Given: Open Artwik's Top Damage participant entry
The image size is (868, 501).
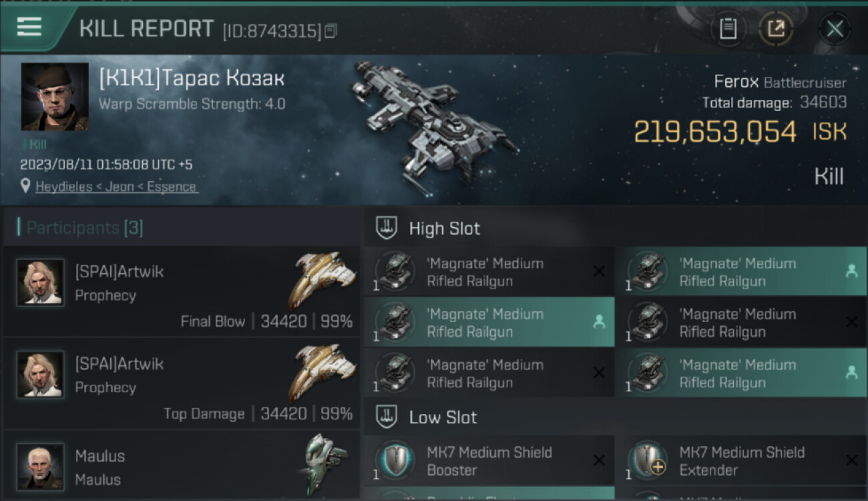Looking at the screenshot, I should (x=182, y=383).
